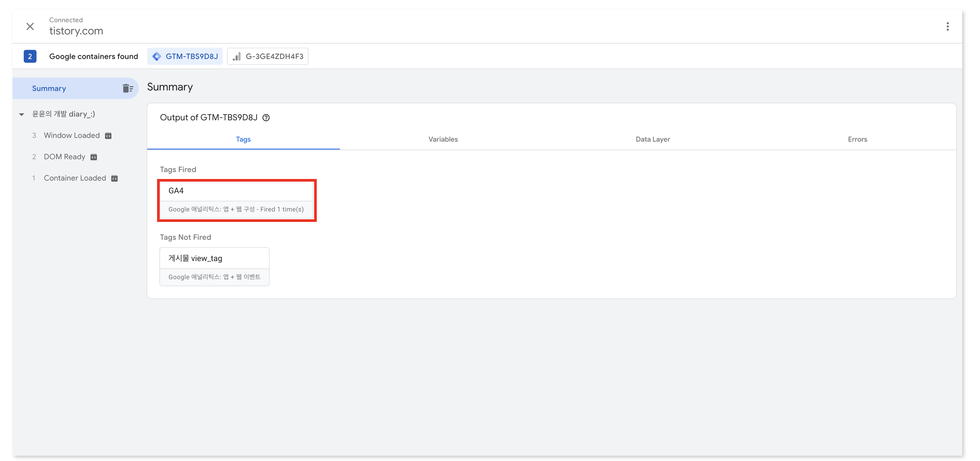
Task: Select the Window Loaded event
Action: pos(72,135)
